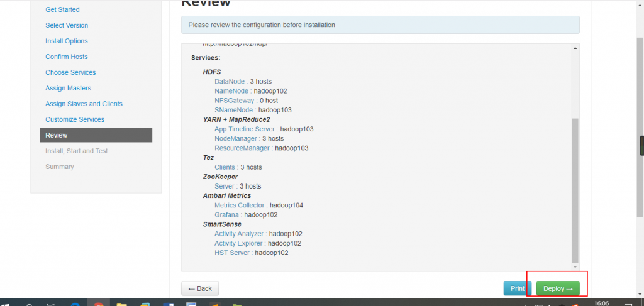644x306 pixels.
Task: Click the scroll-up arrow of the review panel
Action: (x=575, y=48)
